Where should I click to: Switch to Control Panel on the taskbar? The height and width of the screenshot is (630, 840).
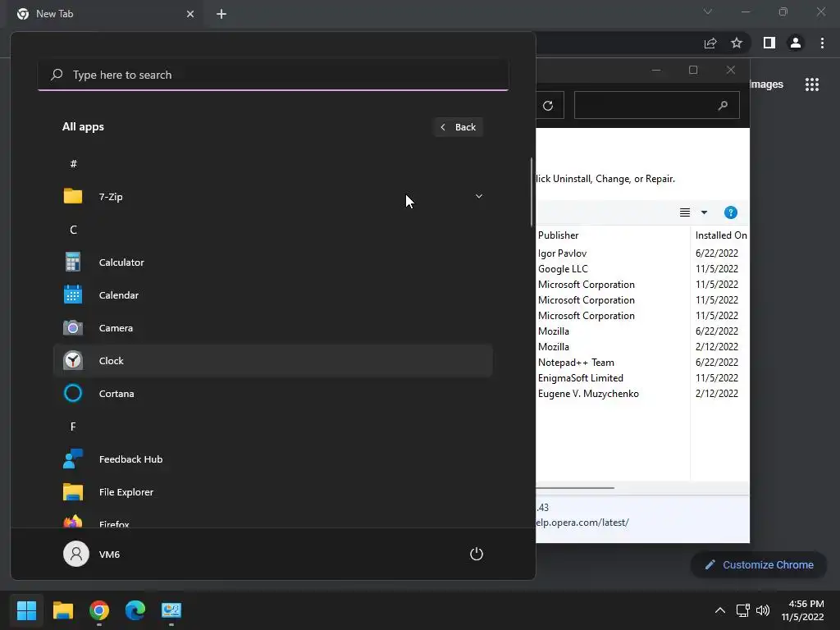(171, 610)
